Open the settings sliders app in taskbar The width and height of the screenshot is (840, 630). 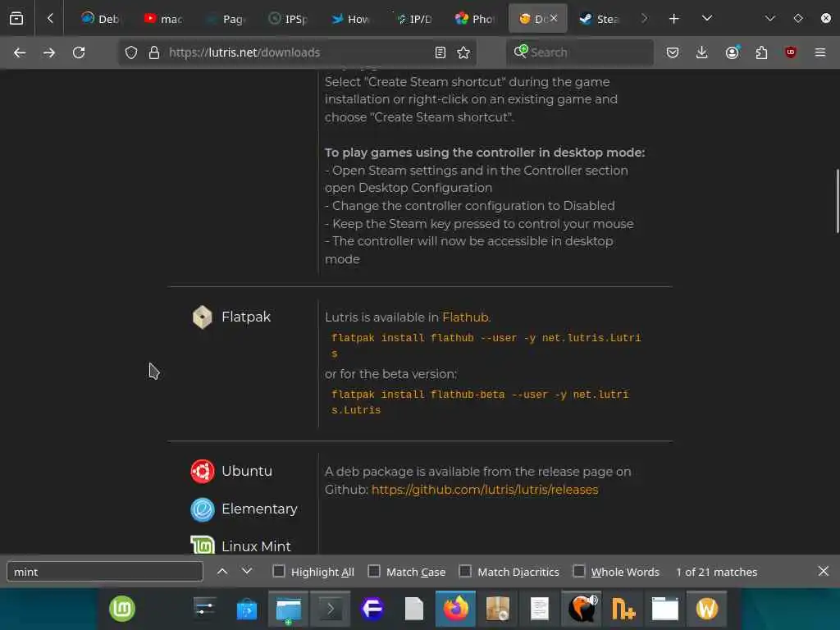click(204, 609)
